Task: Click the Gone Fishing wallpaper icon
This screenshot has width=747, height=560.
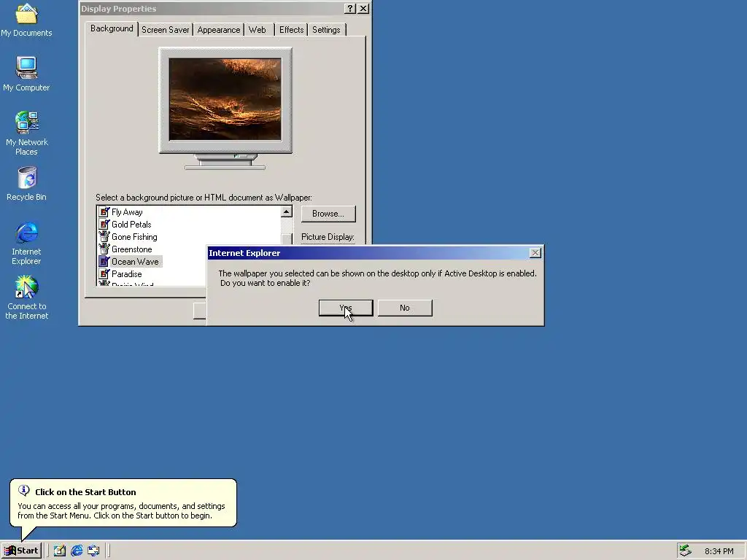Action: (x=104, y=237)
